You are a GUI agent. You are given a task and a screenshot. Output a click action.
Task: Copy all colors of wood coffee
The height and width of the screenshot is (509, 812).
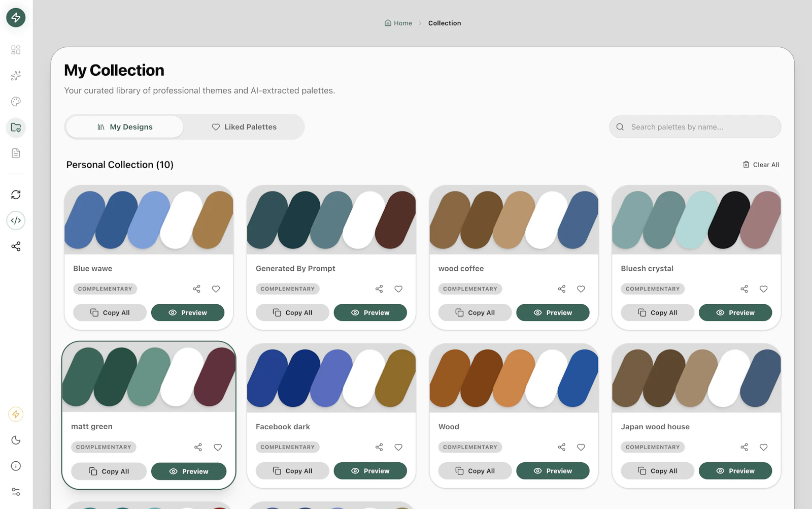(x=475, y=313)
